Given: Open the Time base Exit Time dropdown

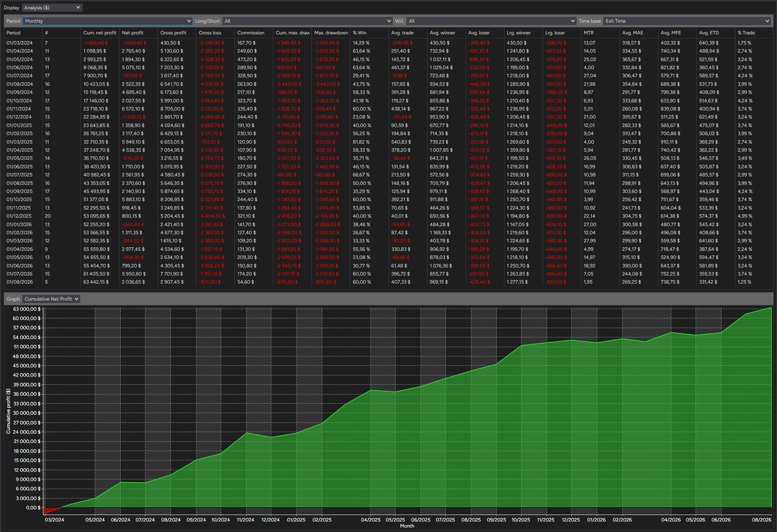Looking at the screenshot, I should 687,21.
